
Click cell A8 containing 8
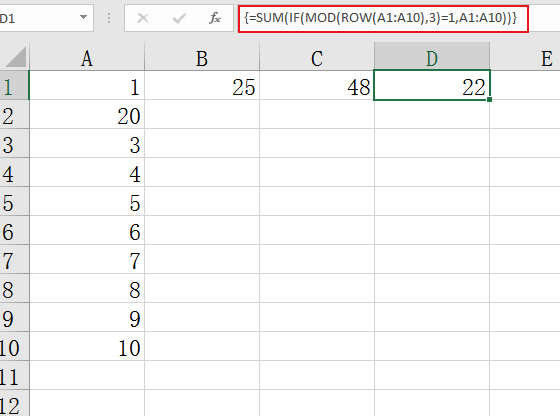[x=87, y=288]
